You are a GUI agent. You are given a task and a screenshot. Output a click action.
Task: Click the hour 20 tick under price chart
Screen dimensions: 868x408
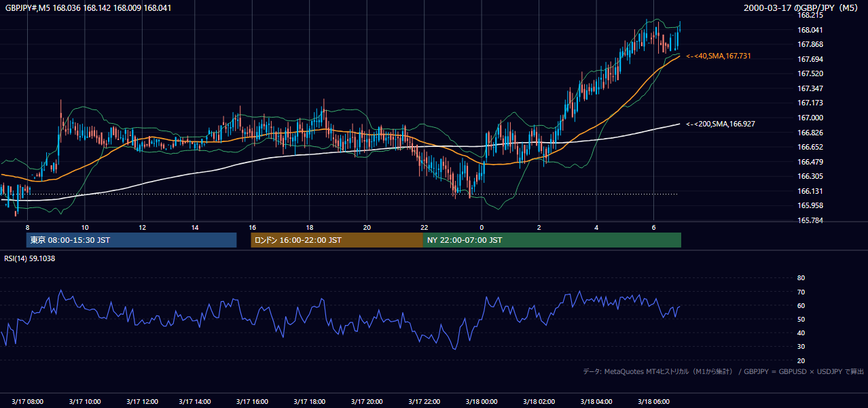coord(367,227)
